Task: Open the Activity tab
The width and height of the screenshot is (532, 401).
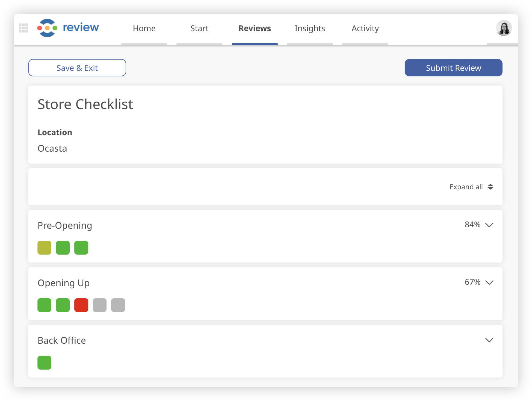Action: pyautogui.click(x=365, y=28)
